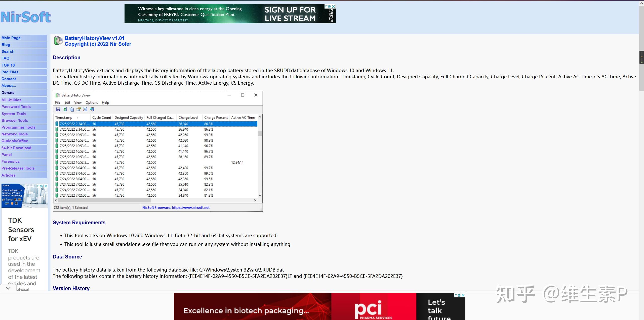Screen dimensions: 644x320
Task: Click the exit icon in BatteryHistoryView toolbar
Action: click(92, 109)
